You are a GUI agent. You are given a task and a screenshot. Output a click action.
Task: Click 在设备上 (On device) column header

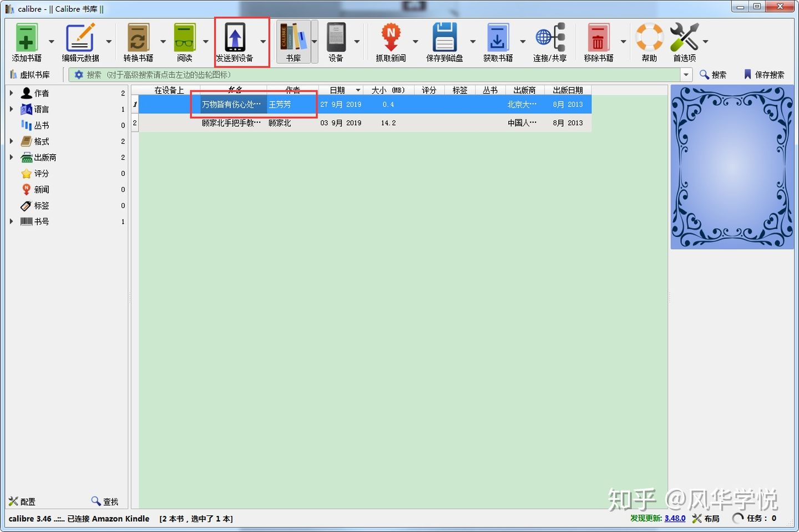coord(169,90)
